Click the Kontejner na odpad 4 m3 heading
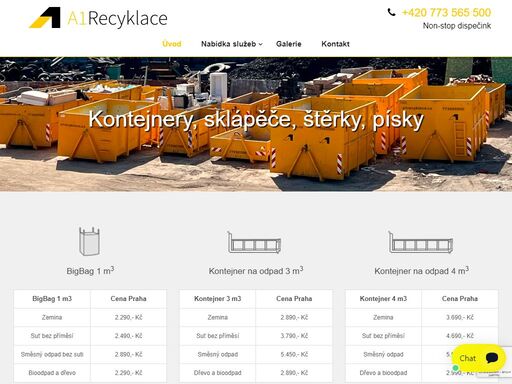The width and height of the screenshot is (512, 384). pyautogui.click(x=421, y=270)
